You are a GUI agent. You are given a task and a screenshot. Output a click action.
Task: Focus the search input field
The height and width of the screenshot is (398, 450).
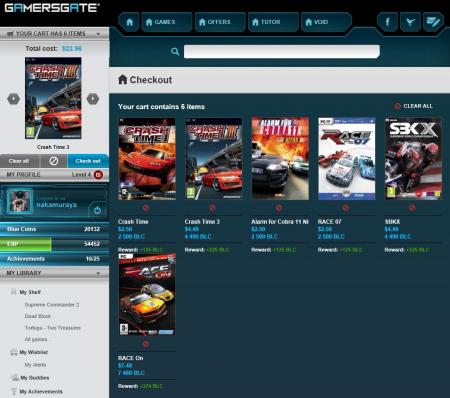pos(282,52)
